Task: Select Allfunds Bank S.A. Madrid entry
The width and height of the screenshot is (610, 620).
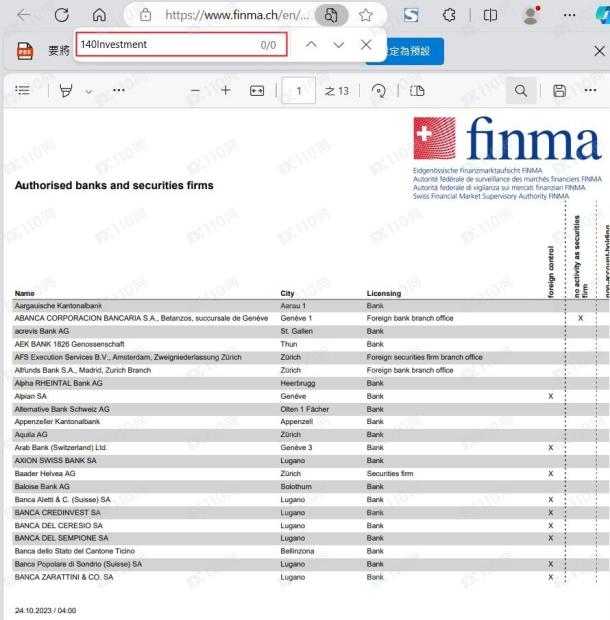Action: [83, 370]
